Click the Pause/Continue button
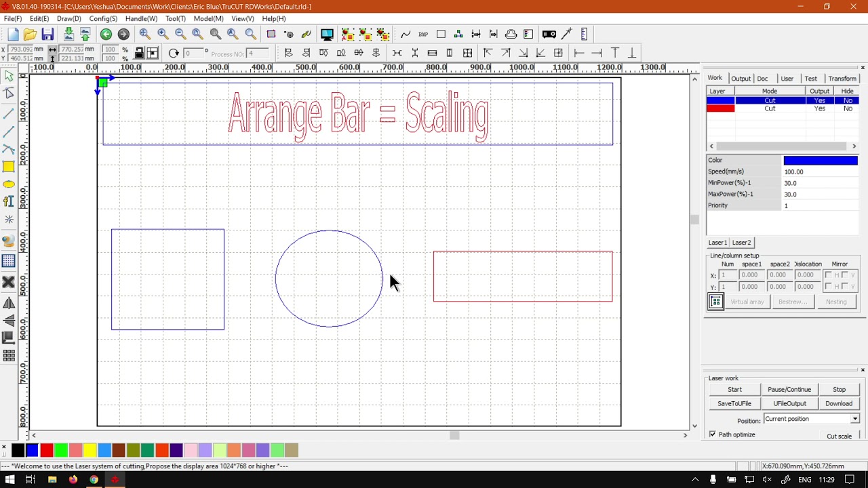 click(x=789, y=390)
